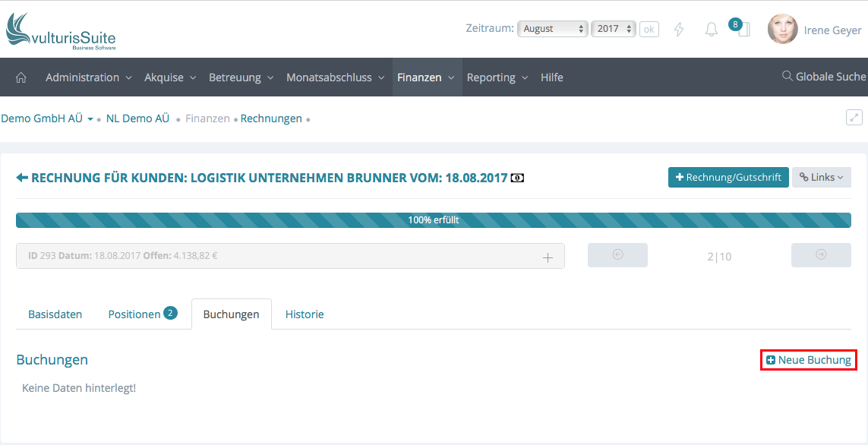Click the Rechnung/Gutschrift button
The height and width of the screenshot is (445, 868).
point(728,177)
